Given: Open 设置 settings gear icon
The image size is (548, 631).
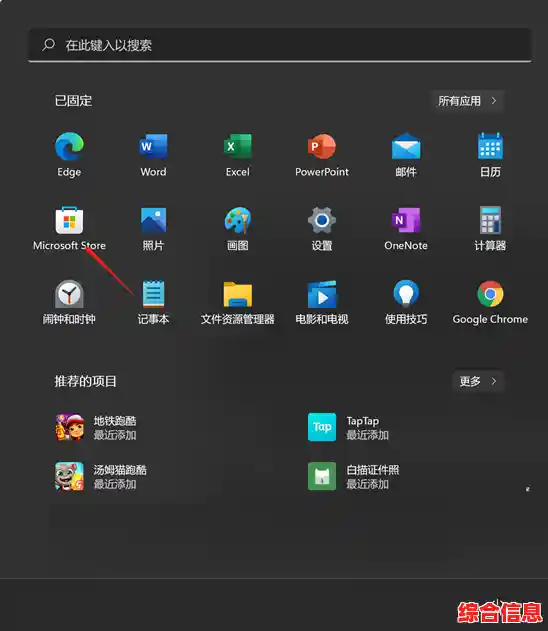Looking at the screenshot, I should pyautogui.click(x=322, y=228).
